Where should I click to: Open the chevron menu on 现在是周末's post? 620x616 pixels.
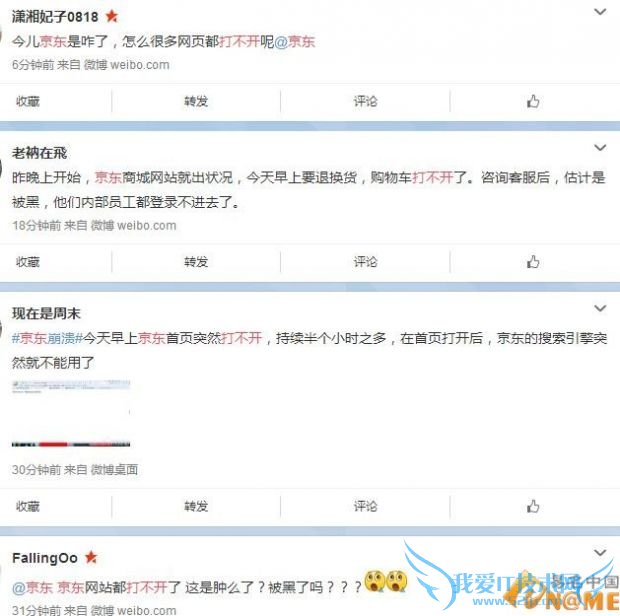(x=600, y=308)
